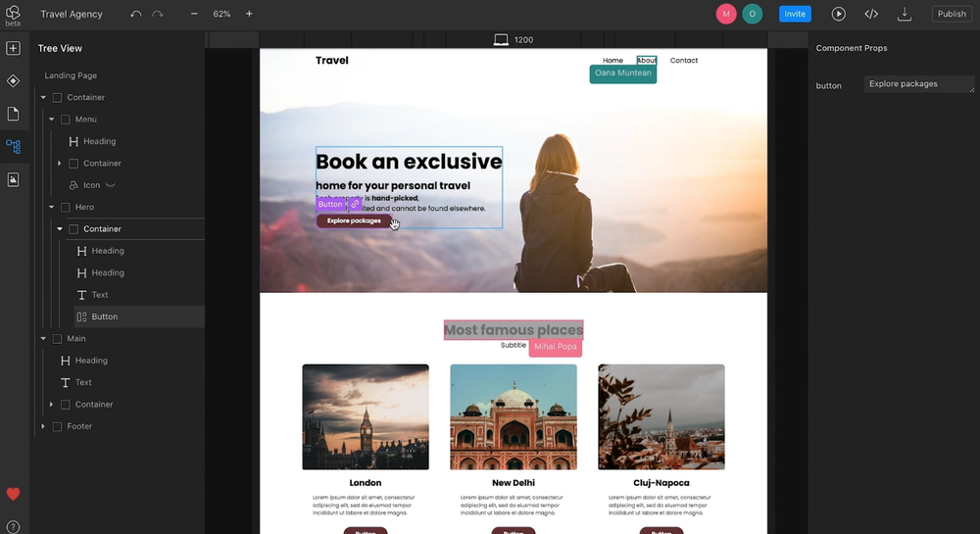This screenshot has height=534, width=980.
Task: Open the code view icon
Action: (871, 14)
